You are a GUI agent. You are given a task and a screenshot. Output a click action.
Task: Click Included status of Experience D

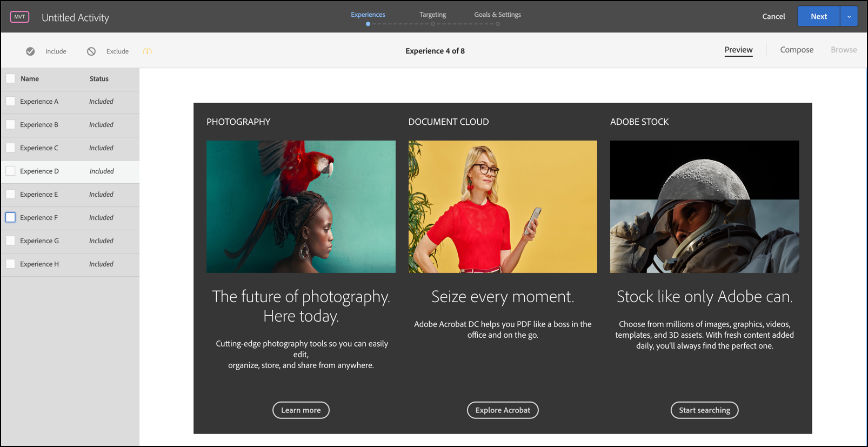click(x=102, y=171)
